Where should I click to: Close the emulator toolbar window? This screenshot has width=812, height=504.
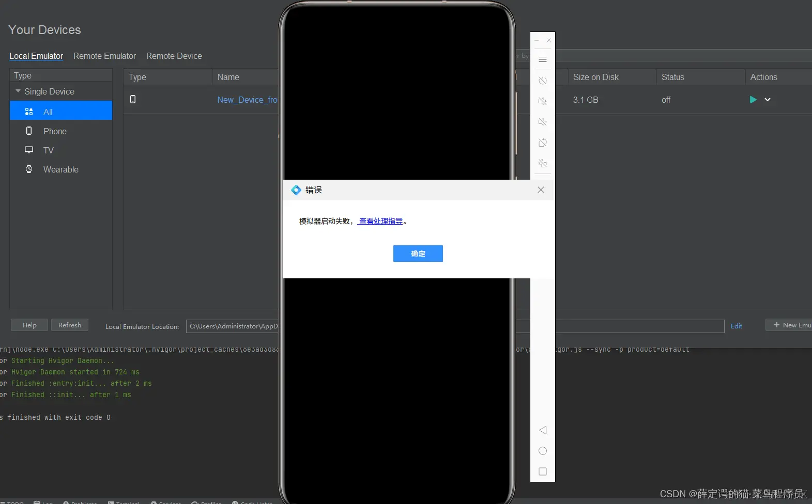tap(549, 40)
